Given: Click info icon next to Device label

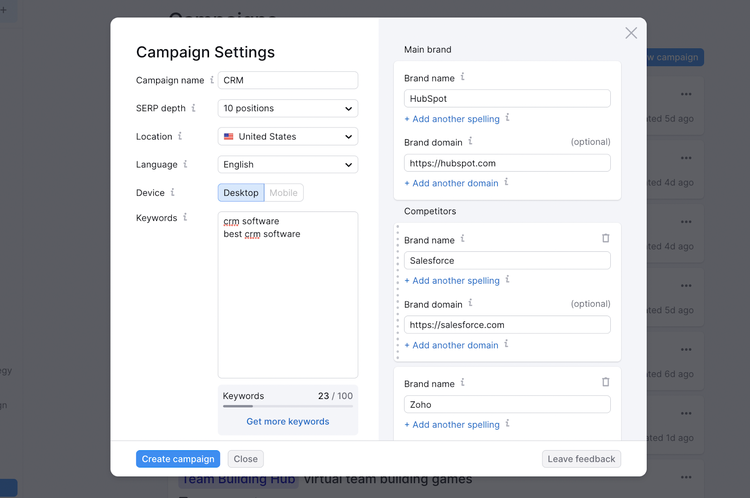Looking at the screenshot, I should click(x=172, y=192).
